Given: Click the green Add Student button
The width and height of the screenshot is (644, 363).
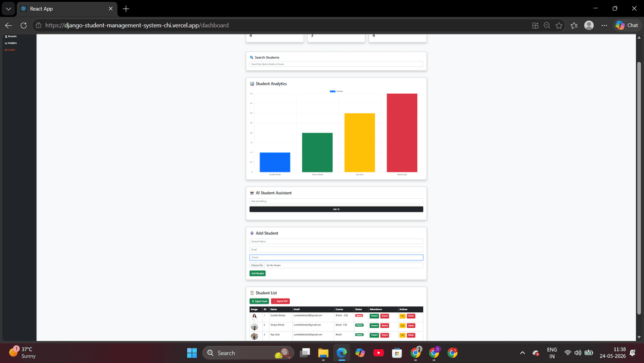Looking at the screenshot, I should point(258,273).
